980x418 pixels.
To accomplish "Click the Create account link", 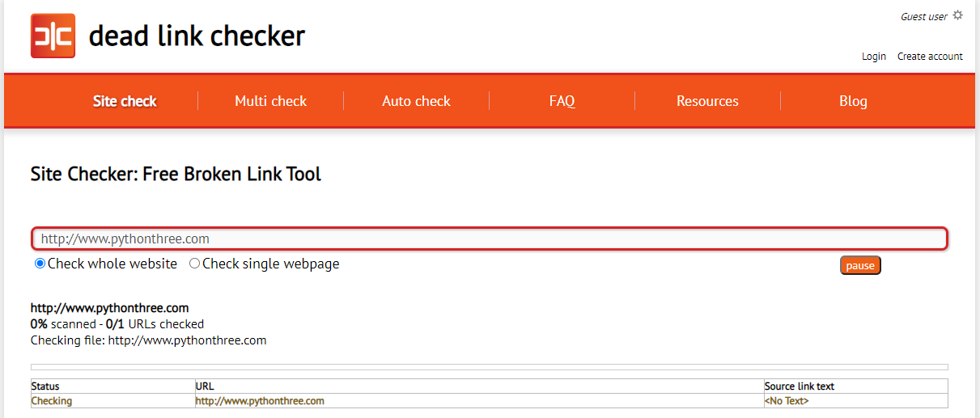I will (930, 57).
